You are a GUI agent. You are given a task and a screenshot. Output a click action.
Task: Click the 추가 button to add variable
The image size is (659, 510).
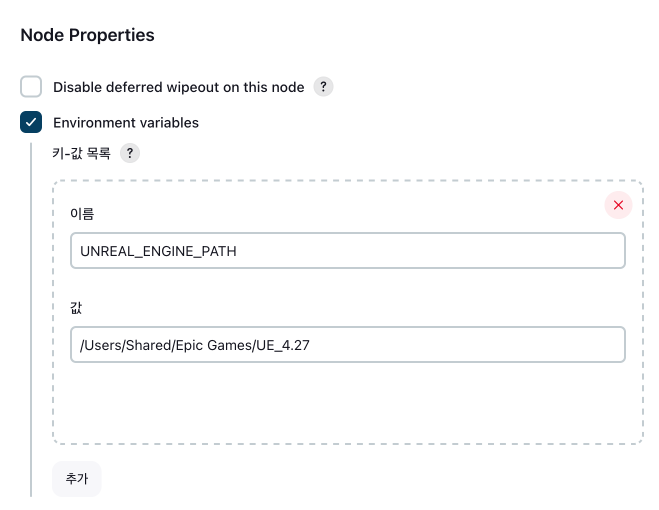(77, 479)
